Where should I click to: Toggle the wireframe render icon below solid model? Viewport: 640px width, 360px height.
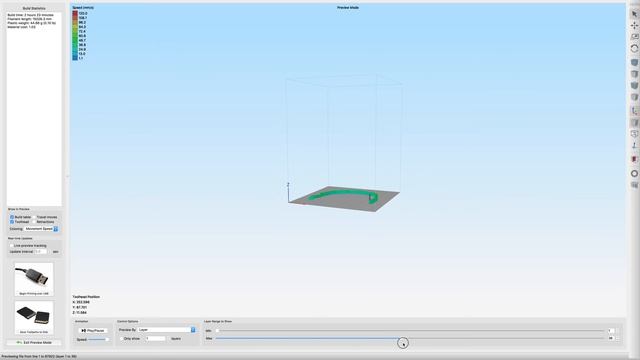click(x=634, y=134)
